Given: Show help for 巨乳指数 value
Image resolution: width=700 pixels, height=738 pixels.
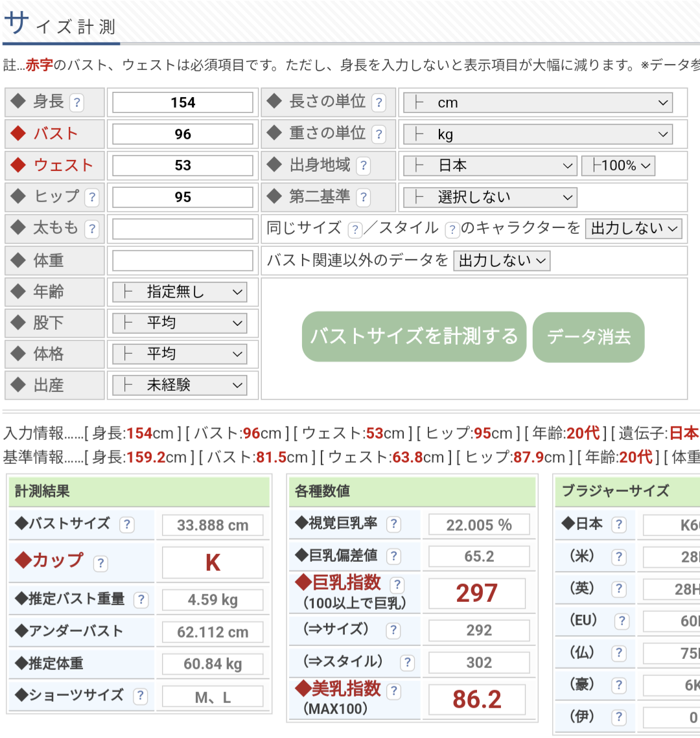Looking at the screenshot, I should point(397,585).
